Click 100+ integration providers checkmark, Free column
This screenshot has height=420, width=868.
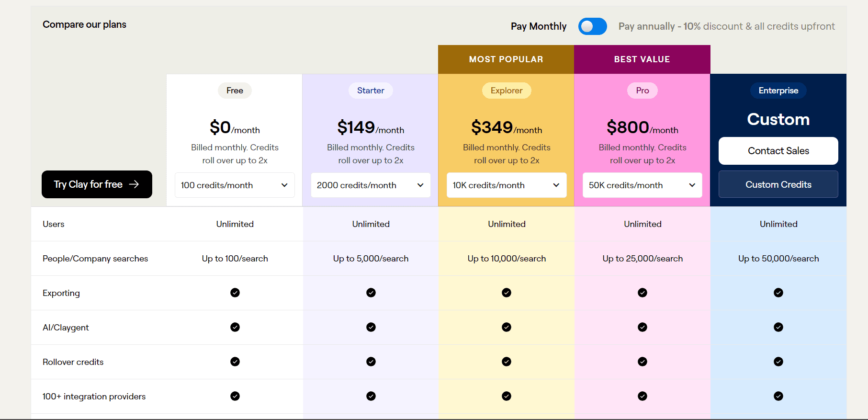coord(235,396)
